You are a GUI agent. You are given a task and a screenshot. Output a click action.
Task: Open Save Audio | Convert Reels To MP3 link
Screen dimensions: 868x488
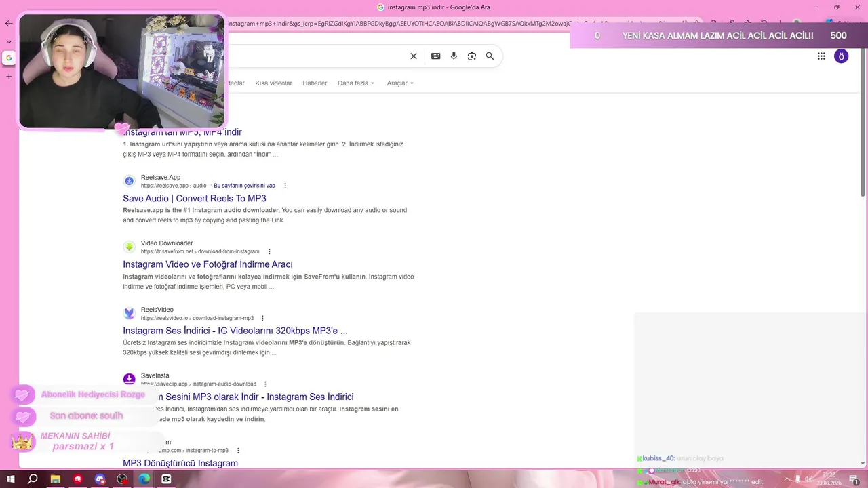(195, 199)
